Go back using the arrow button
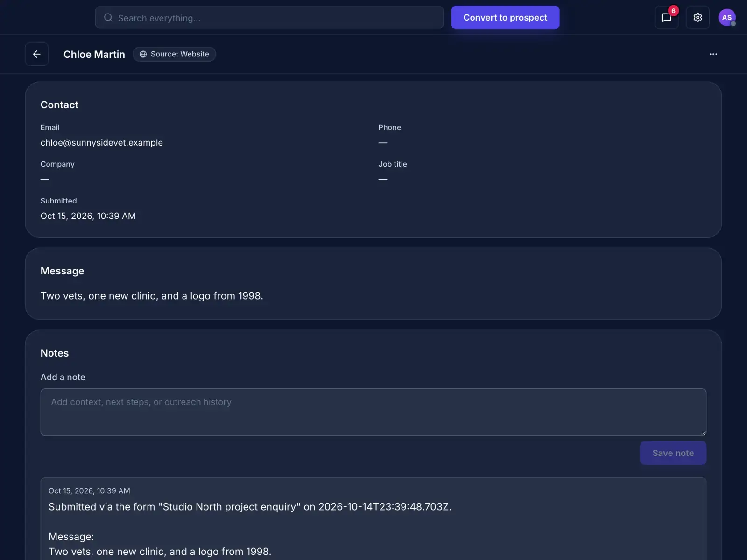This screenshot has width=747, height=560. (36, 54)
